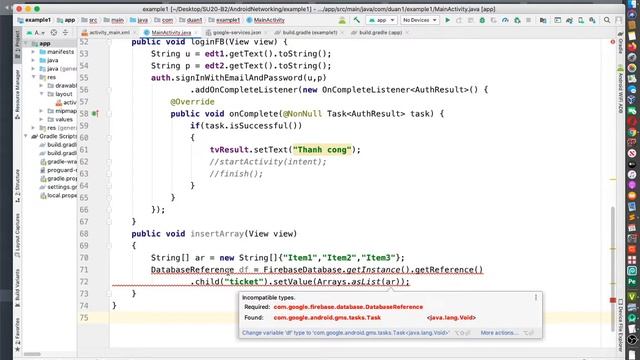Open the Android view selector dropdown
The image size is (640, 360).
36,32
